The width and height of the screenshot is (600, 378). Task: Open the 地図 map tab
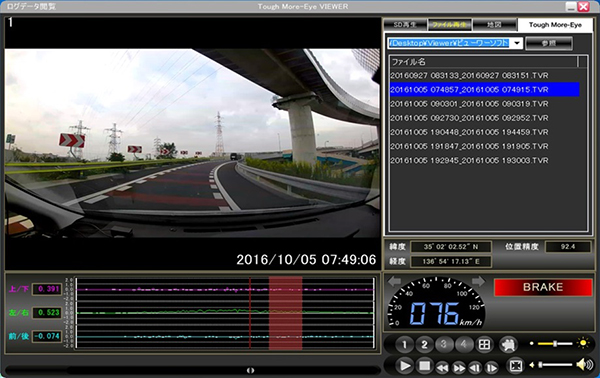tap(494, 25)
